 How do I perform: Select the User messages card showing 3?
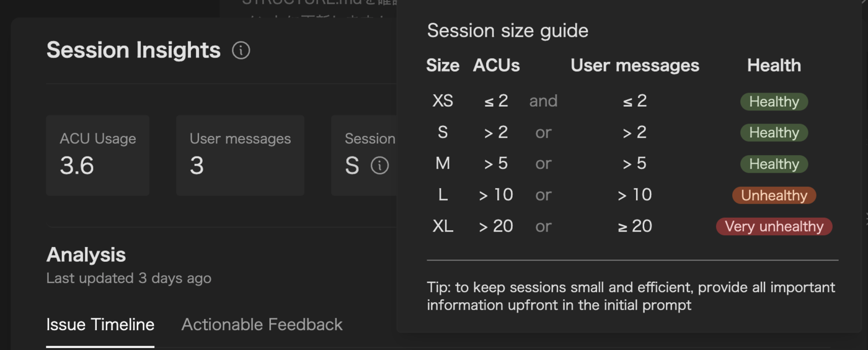tap(240, 155)
